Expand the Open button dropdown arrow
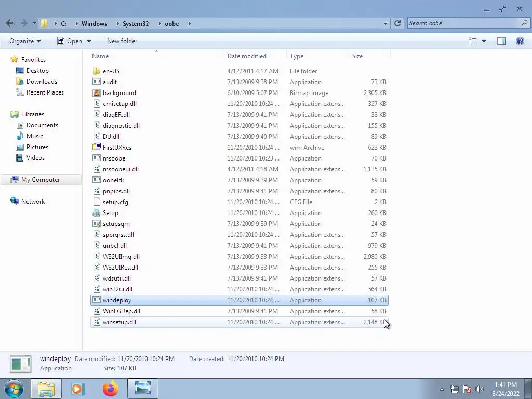 point(89,41)
